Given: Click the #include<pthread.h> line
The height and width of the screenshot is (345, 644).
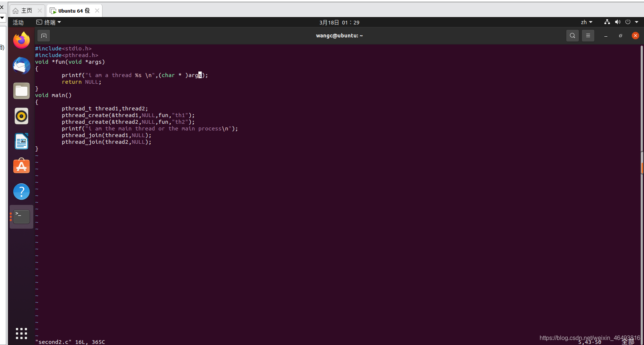Looking at the screenshot, I should (67, 55).
